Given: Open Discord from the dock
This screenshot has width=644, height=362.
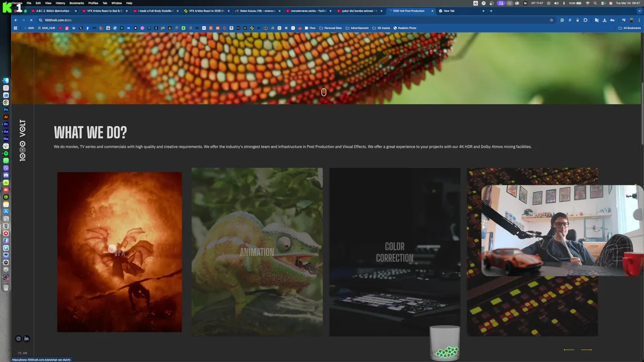Looking at the screenshot, I should (6, 175).
